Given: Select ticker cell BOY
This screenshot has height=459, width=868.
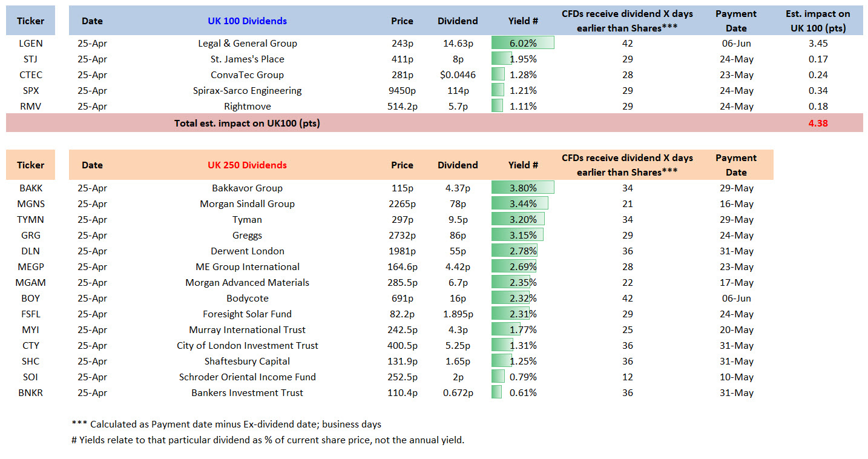Looking at the screenshot, I should pos(30,298).
